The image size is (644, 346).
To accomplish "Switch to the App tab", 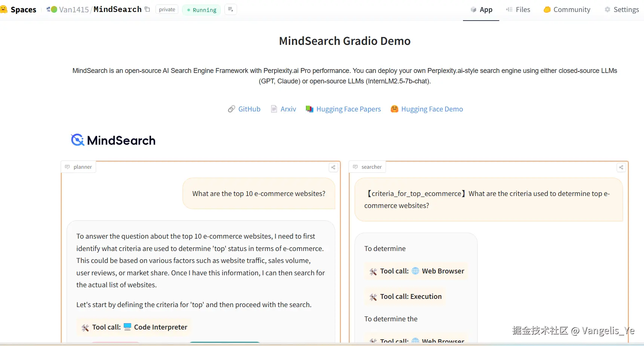I will tap(481, 10).
